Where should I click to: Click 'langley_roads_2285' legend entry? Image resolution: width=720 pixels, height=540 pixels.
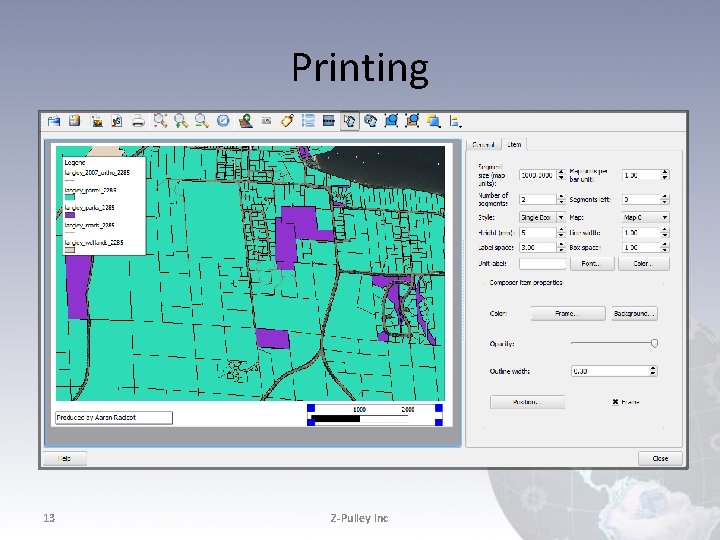coord(90,225)
